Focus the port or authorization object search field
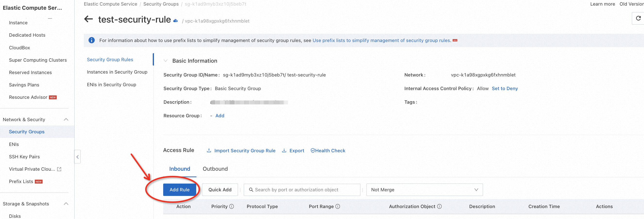 tap(302, 190)
